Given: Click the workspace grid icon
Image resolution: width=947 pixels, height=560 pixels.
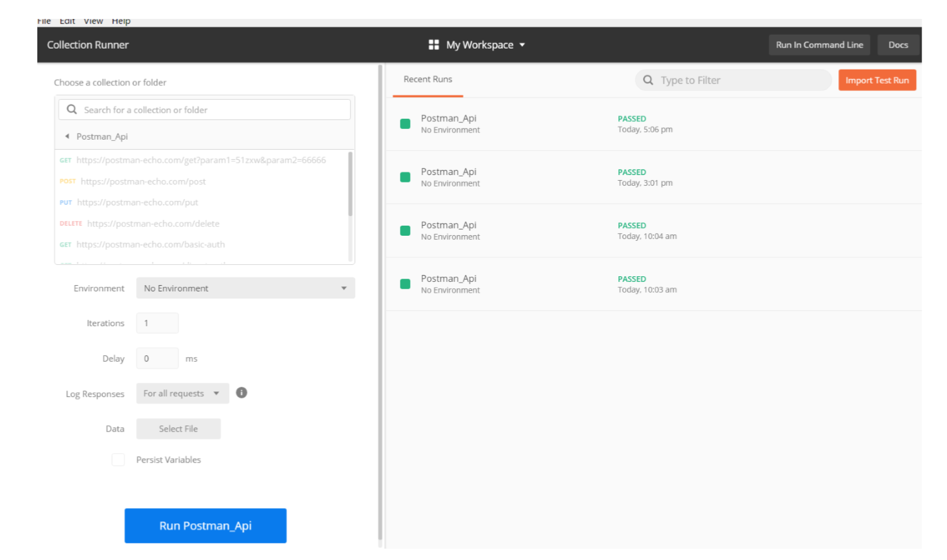Looking at the screenshot, I should (434, 45).
